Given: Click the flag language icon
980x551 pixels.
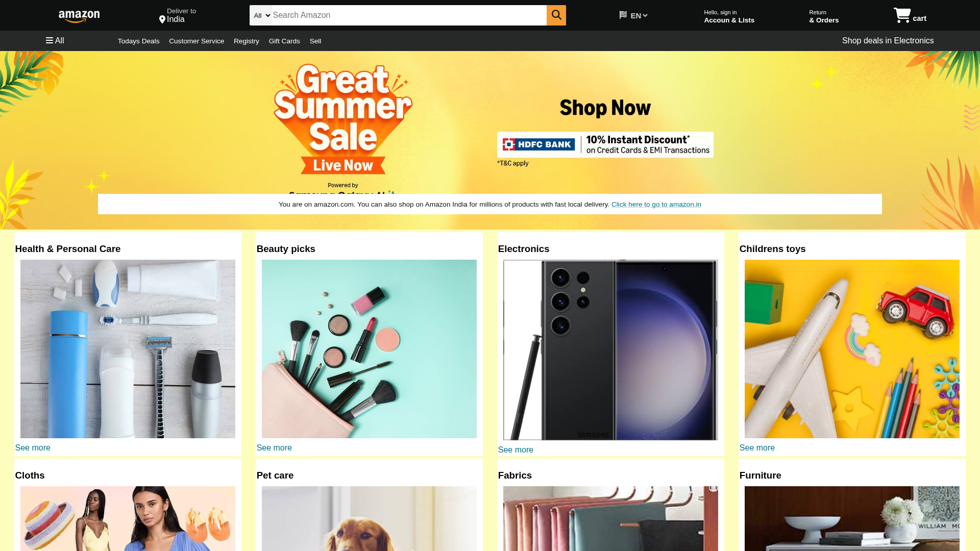Looking at the screenshot, I should point(623,15).
